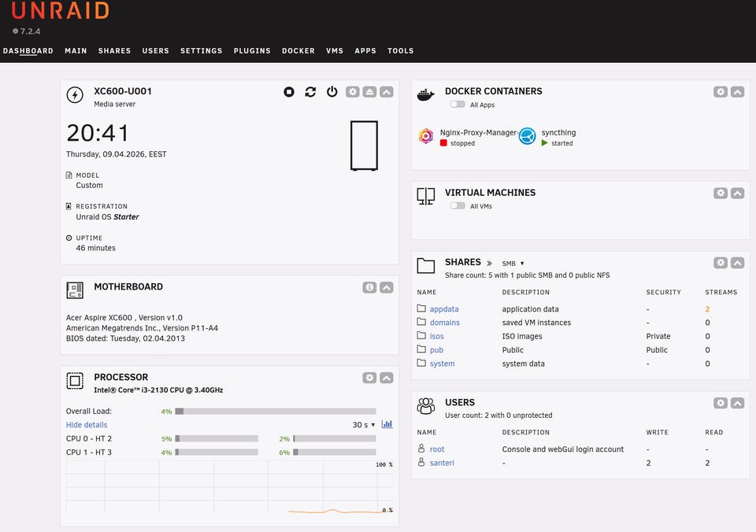The image size is (756, 532).
Task: Open the SMB protocol dropdown
Action: click(513, 264)
